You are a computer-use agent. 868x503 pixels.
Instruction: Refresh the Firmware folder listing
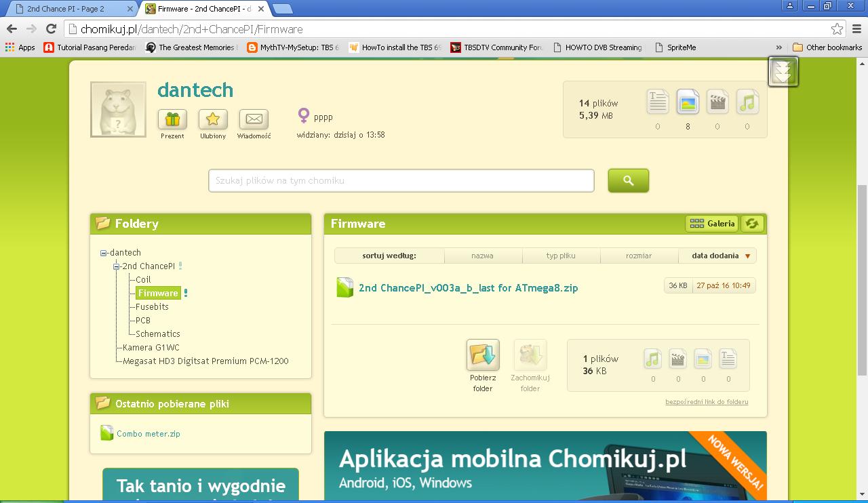pos(752,223)
